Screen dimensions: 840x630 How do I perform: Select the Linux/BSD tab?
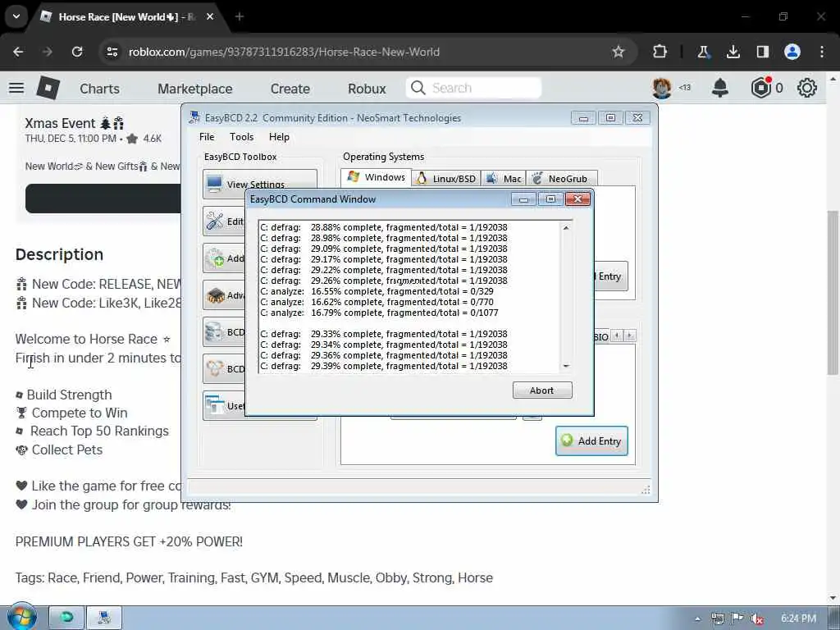tap(445, 178)
